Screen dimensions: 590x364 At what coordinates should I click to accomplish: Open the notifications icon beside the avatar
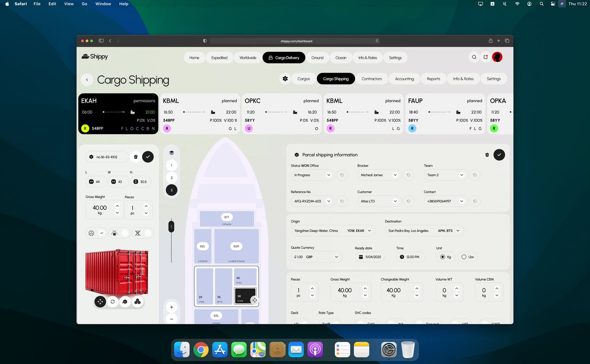coord(486,57)
